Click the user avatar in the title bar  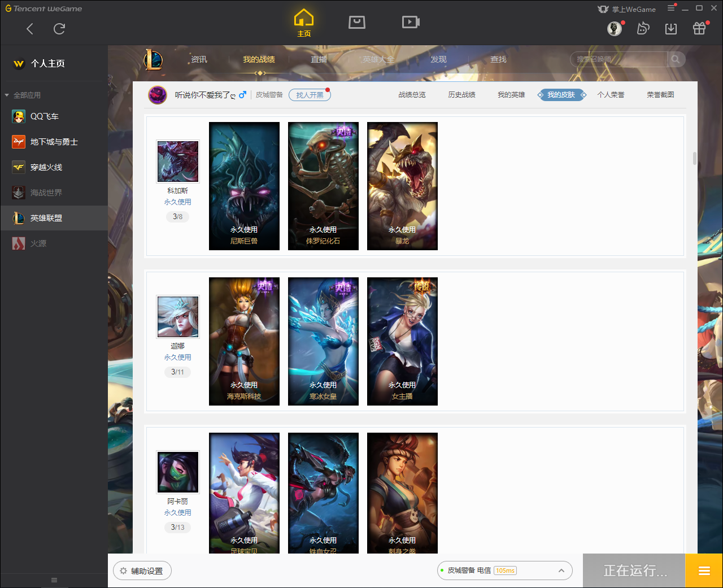(615, 28)
